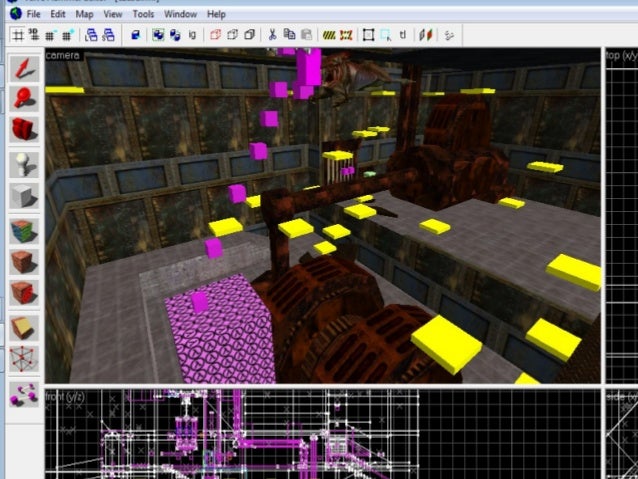Select the Apply Decals tool

coord(24,293)
